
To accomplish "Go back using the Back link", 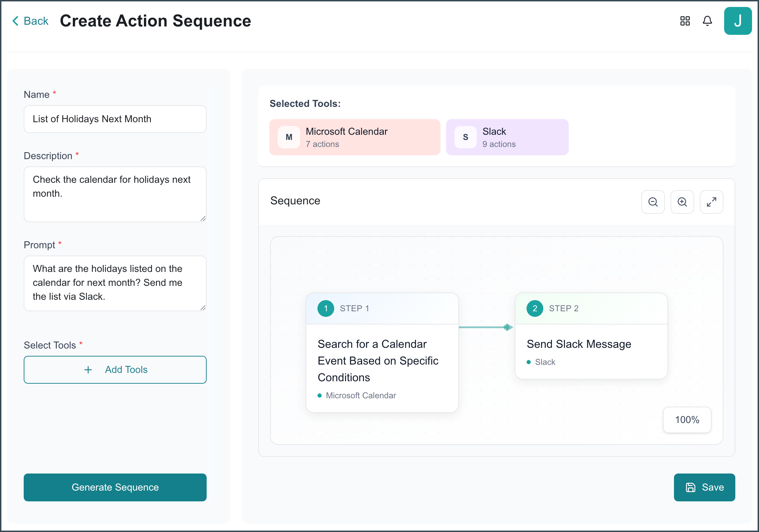I will [x=30, y=21].
